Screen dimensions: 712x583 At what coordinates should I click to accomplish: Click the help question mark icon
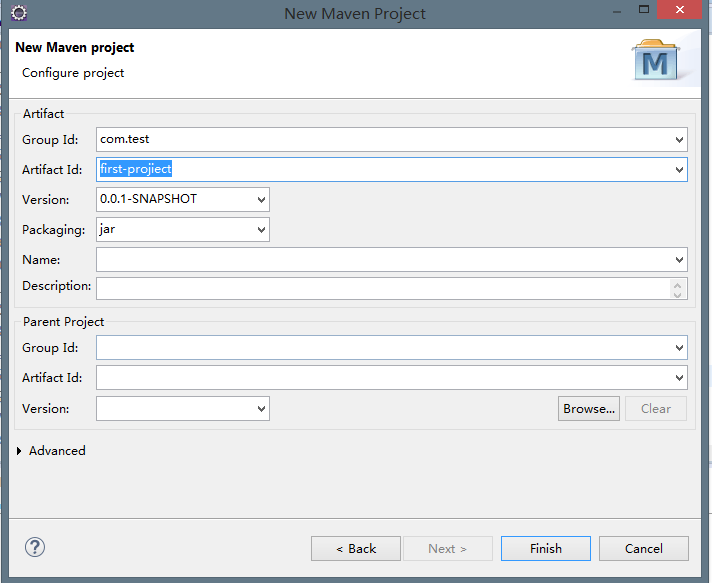(35, 547)
